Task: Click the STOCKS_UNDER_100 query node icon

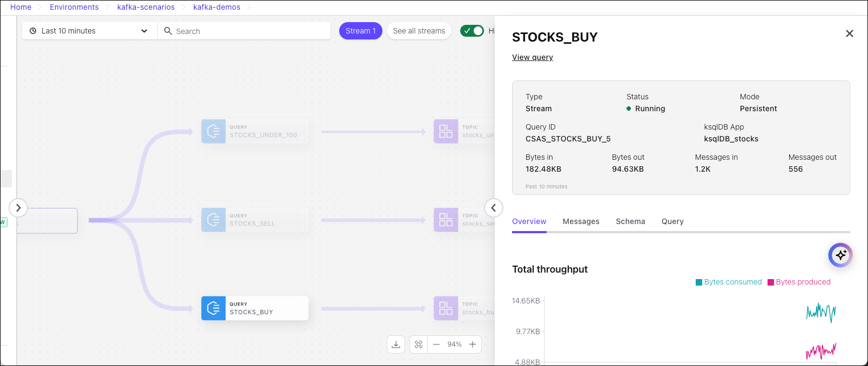Action: pos(213,131)
